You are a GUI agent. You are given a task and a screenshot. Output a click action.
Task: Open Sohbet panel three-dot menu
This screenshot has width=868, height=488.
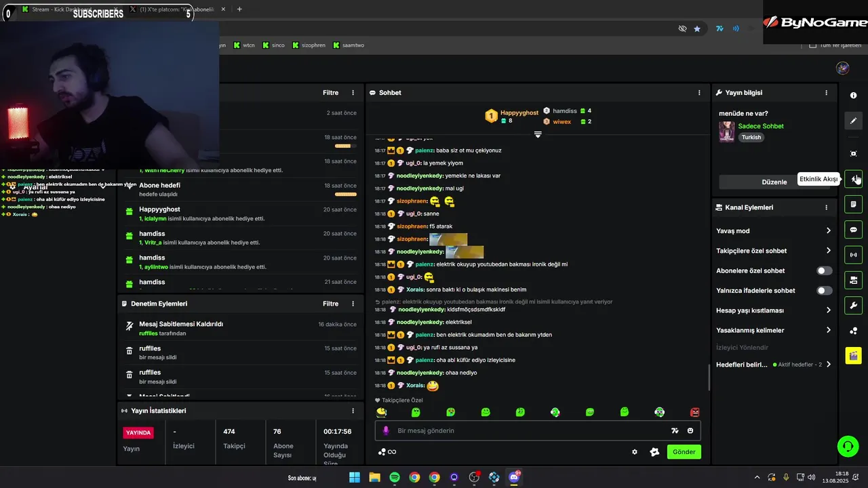(x=699, y=93)
